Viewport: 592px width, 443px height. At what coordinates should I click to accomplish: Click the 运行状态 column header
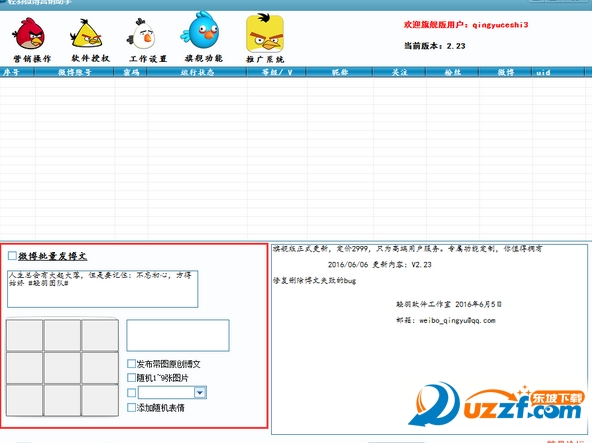point(197,72)
